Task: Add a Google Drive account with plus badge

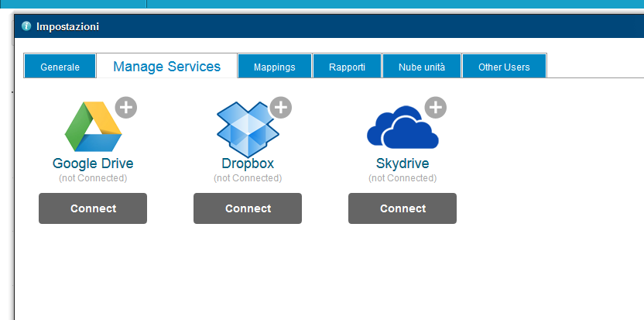Action: pos(125,108)
